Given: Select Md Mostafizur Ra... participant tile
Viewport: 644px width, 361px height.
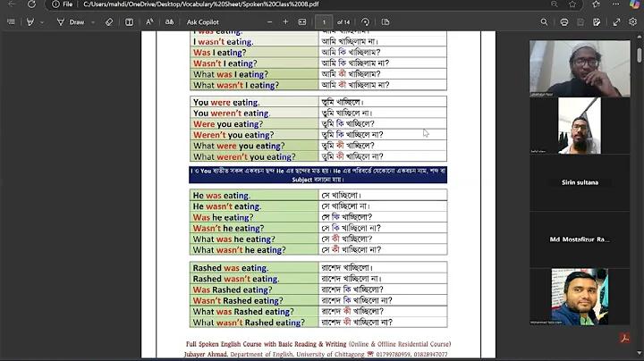Looking at the screenshot, I should click(x=580, y=239).
